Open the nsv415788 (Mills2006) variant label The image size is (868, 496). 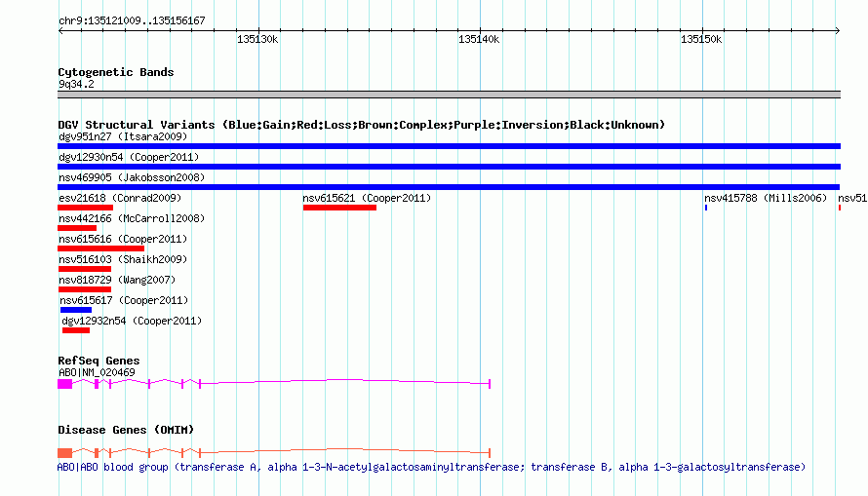tap(766, 198)
